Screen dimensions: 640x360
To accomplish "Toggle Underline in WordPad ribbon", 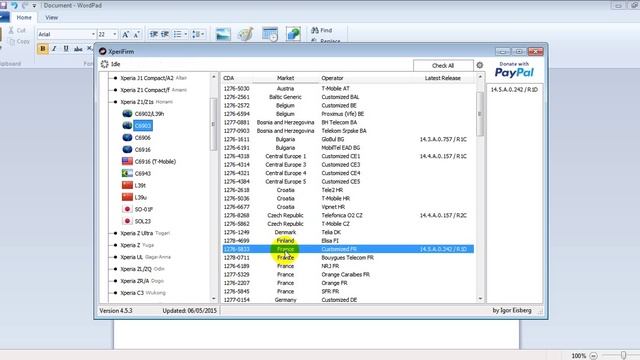I will point(66,49).
